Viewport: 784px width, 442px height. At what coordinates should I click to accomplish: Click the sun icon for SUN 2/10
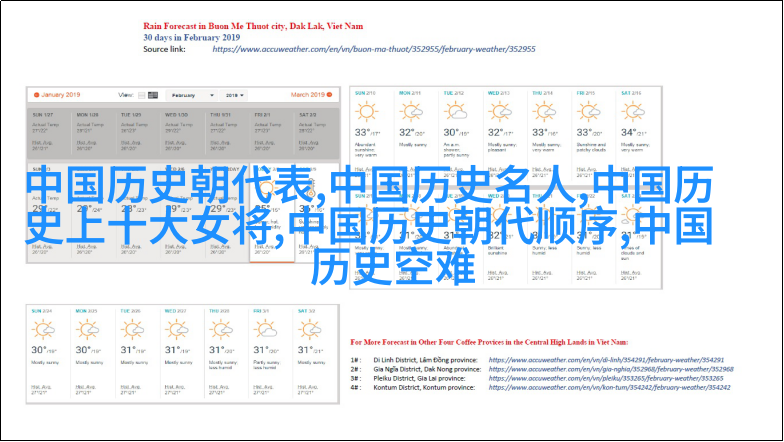point(366,112)
